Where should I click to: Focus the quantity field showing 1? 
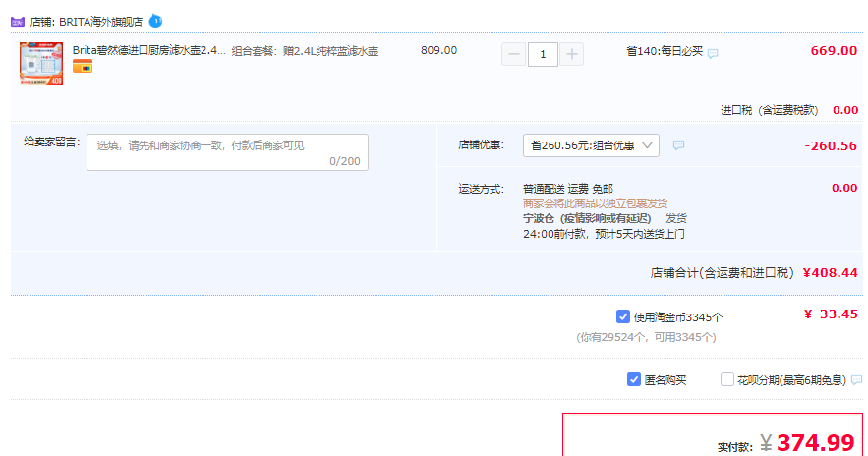tap(543, 54)
